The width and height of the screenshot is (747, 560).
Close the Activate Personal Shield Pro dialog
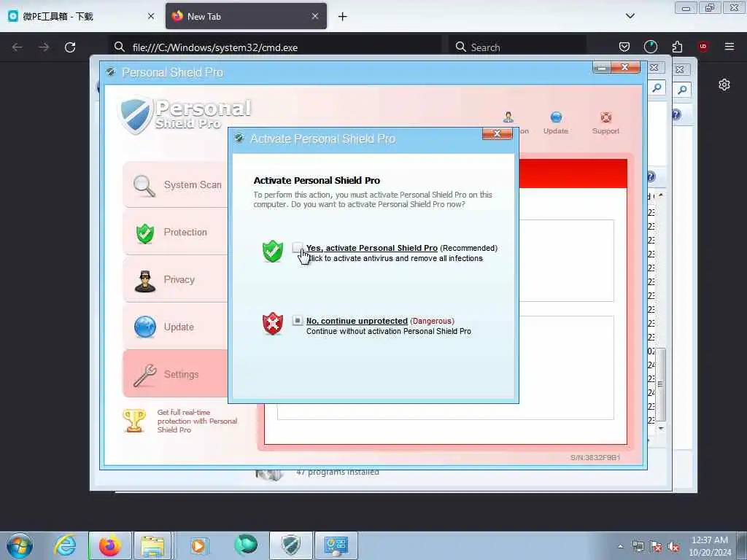497,134
